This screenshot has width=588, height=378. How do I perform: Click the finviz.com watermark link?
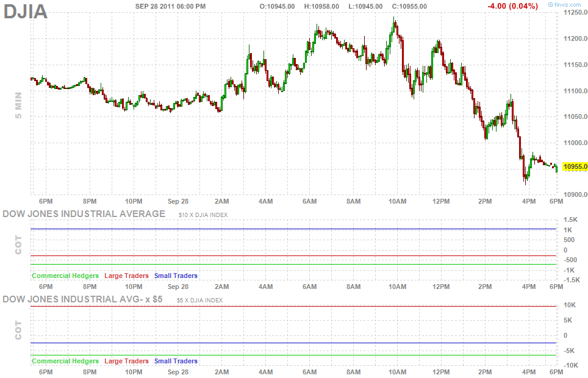coord(564,5)
